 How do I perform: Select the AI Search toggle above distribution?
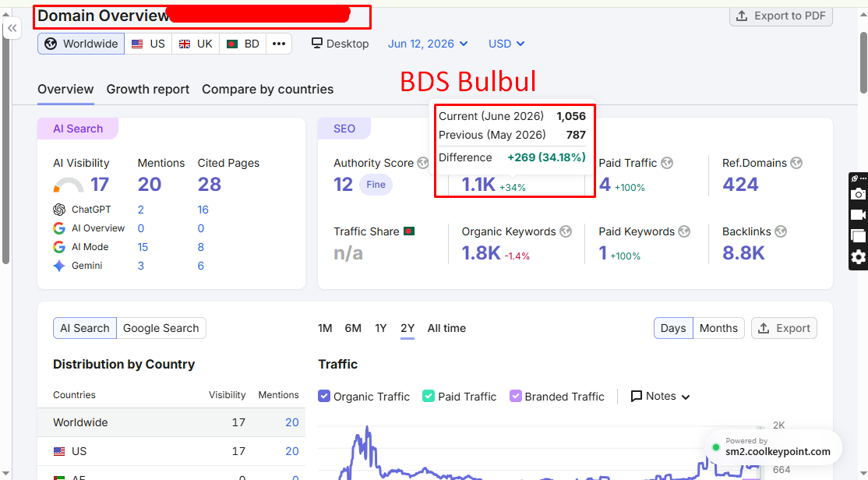coord(85,328)
